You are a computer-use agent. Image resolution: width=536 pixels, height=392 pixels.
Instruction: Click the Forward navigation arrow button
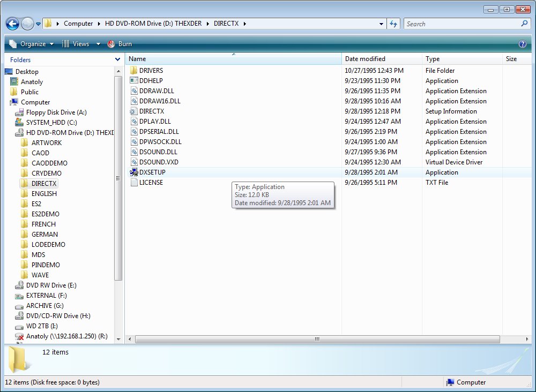[x=27, y=24]
